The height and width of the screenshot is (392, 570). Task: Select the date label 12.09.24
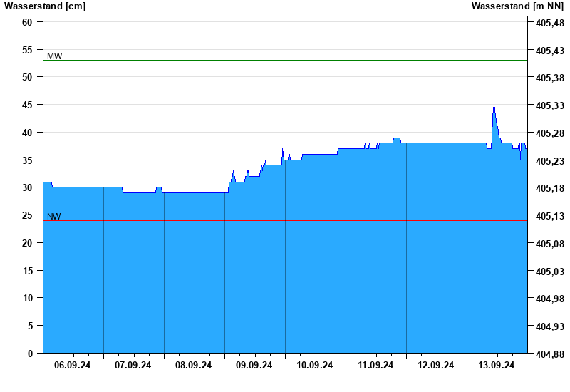click(435, 365)
